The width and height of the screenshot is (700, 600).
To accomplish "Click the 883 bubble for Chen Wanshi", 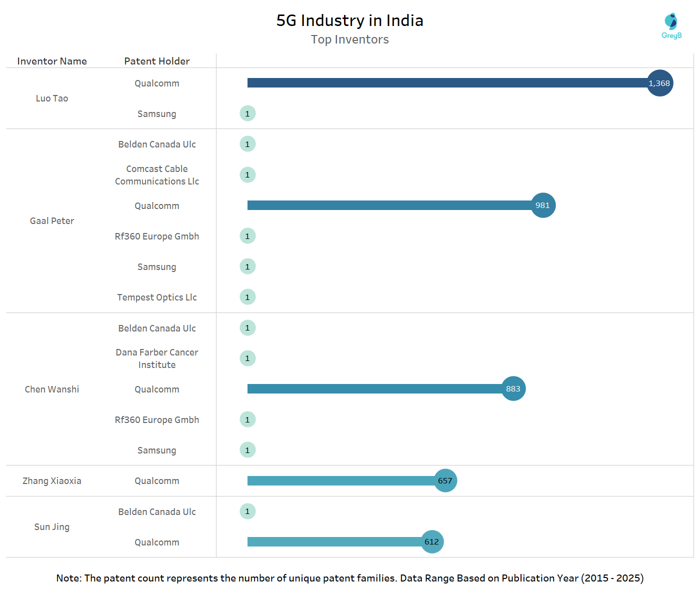I will point(513,388).
